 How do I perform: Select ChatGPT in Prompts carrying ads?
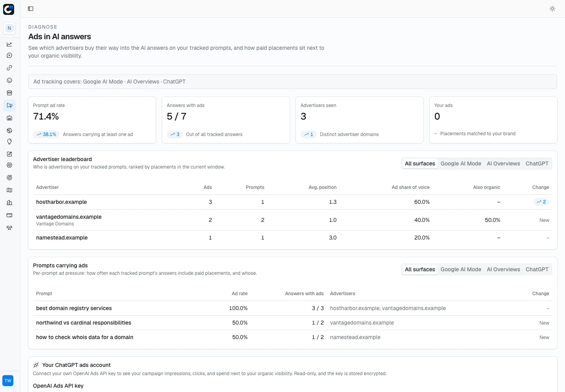[x=537, y=269]
